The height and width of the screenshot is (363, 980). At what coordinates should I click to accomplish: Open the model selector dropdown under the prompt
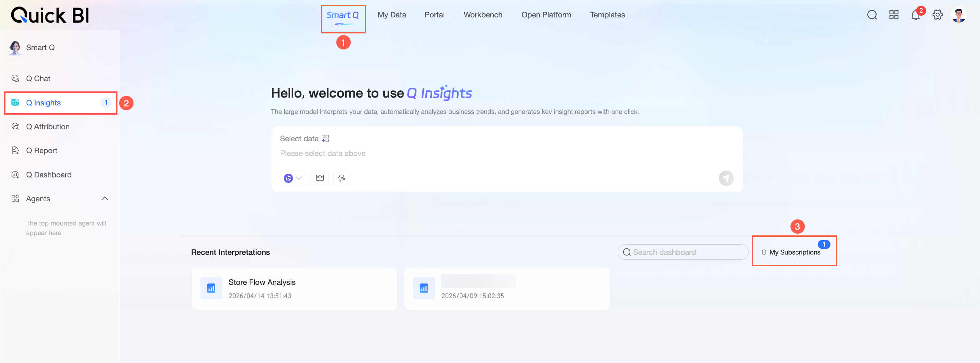[293, 178]
